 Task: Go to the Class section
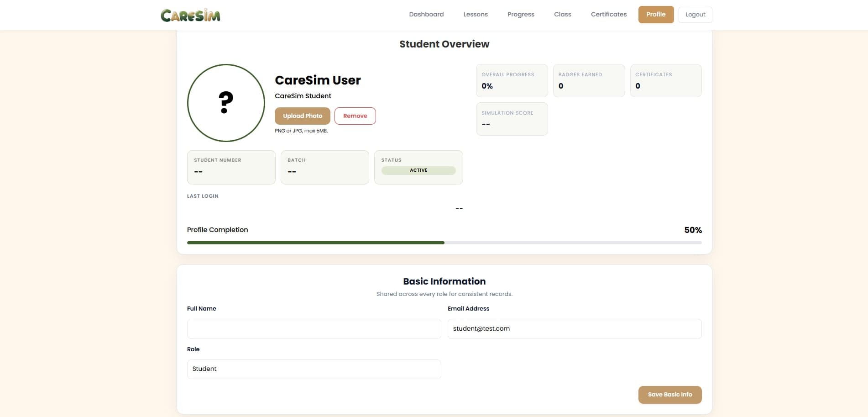[562, 14]
